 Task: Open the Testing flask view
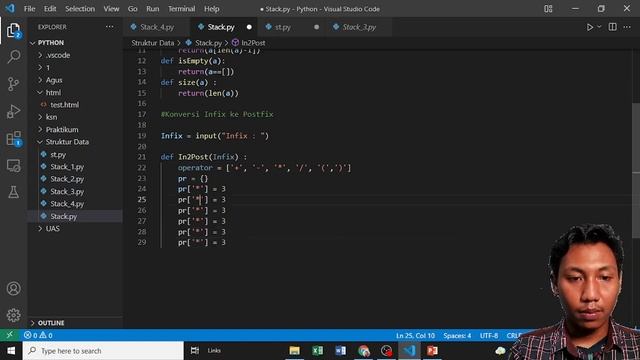[13, 192]
